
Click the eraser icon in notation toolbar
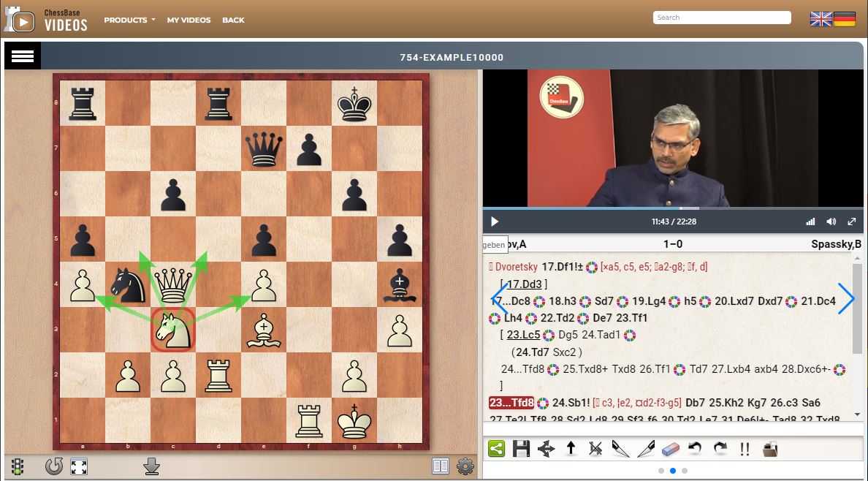(670, 449)
